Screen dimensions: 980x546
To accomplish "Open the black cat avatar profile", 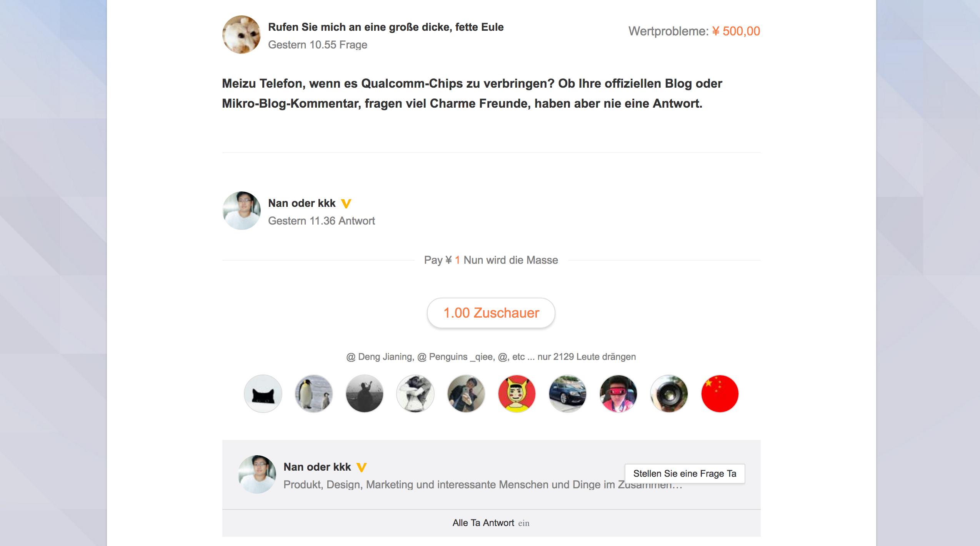I will tap(263, 394).
